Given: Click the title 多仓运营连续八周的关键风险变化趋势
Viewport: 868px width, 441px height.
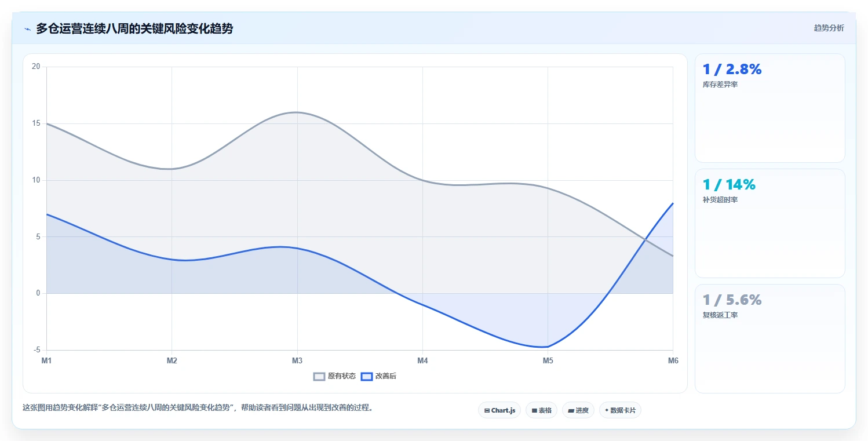Looking at the screenshot, I should pyautogui.click(x=134, y=28).
